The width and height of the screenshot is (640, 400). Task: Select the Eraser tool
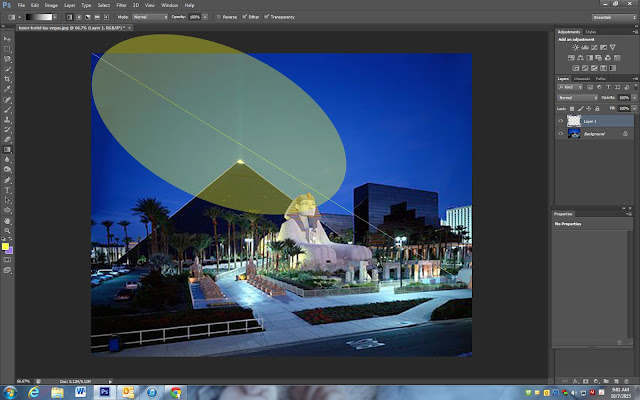(7, 140)
